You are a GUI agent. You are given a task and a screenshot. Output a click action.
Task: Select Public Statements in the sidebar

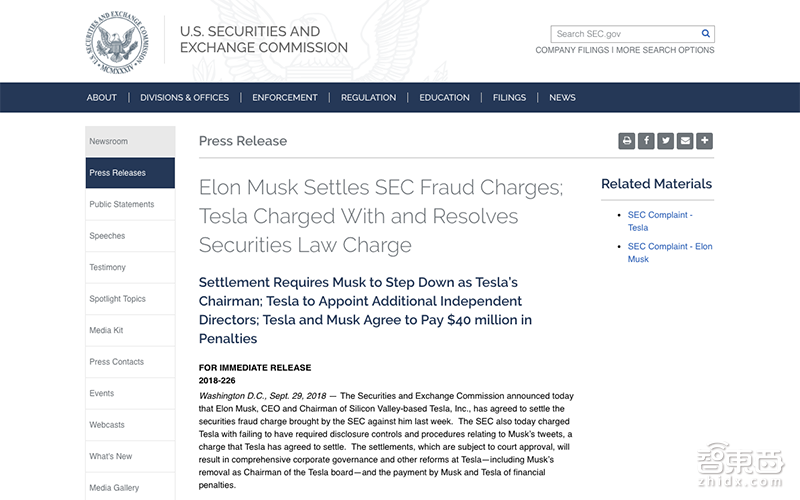click(122, 204)
